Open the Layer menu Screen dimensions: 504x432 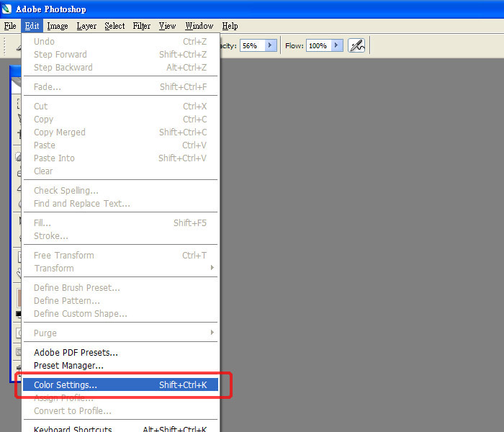pos(86,26)
